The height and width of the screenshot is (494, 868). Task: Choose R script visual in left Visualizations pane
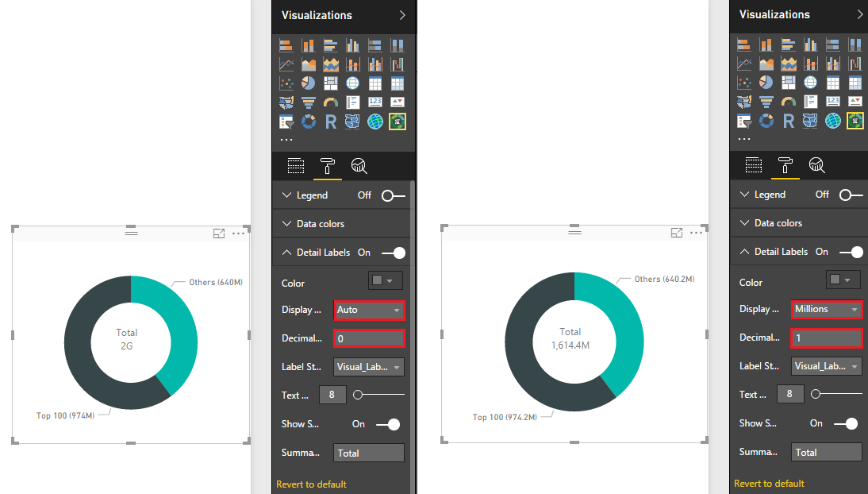[331, 122]
